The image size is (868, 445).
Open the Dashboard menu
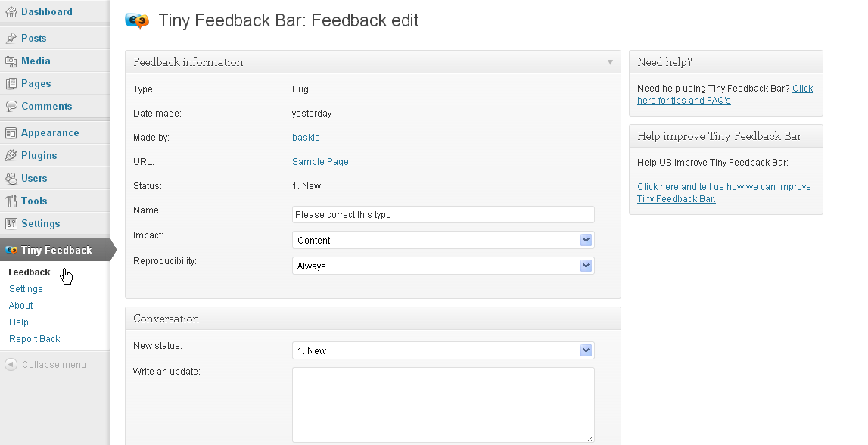pos(46,11)
